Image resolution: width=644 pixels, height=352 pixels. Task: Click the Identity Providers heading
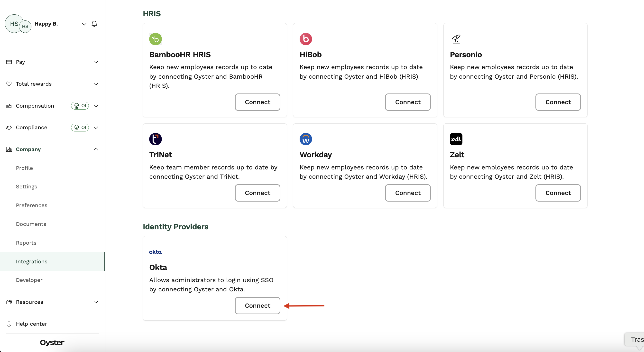click(x=175, y=227)
